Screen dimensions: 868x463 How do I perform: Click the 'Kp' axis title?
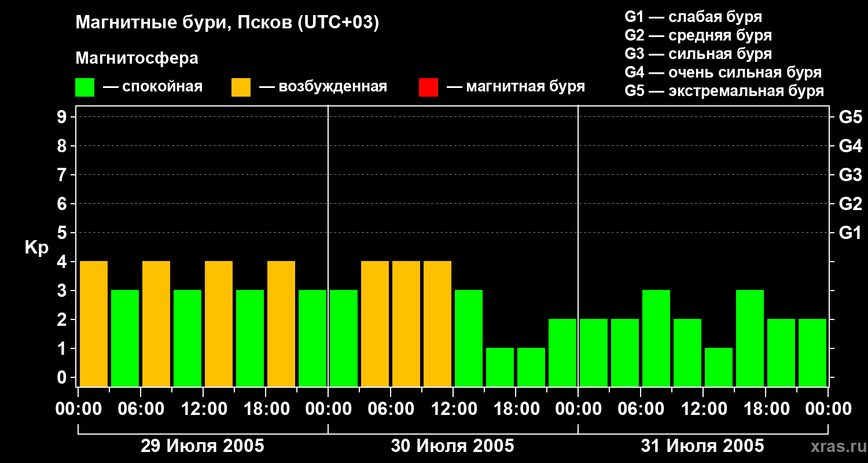coord(36,248)
